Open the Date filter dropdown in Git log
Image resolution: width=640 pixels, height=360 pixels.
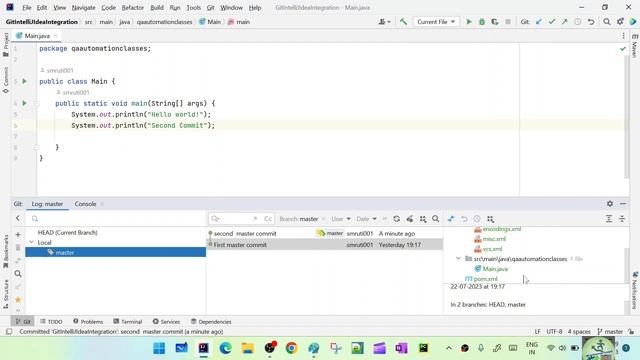point(366,219)
